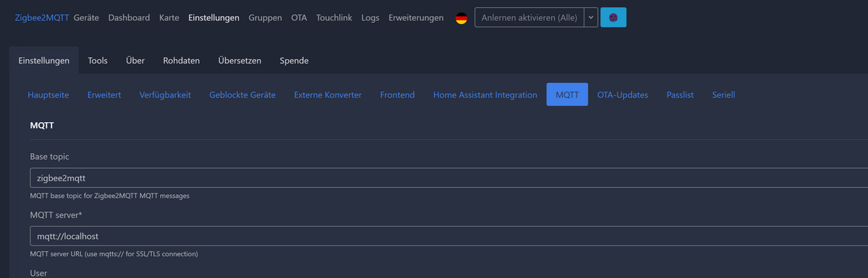Open the Logs page
Image resolution: width=868 pixels, height=278 pixels.
click(370, 18)
